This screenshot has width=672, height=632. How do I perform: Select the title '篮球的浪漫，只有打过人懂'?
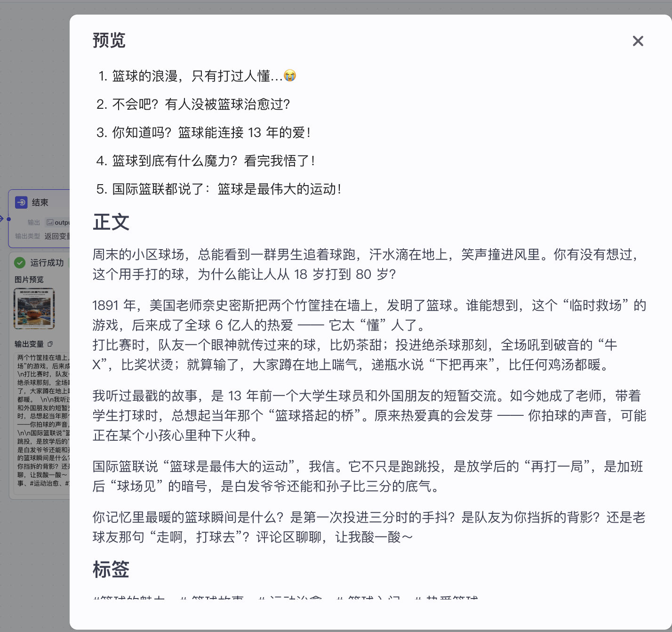coord(197,76)
